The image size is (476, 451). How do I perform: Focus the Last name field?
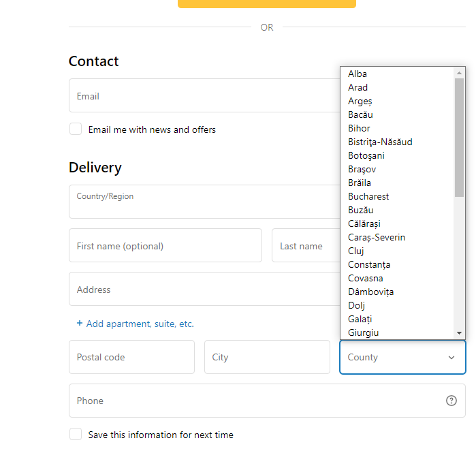click(306, 245)
